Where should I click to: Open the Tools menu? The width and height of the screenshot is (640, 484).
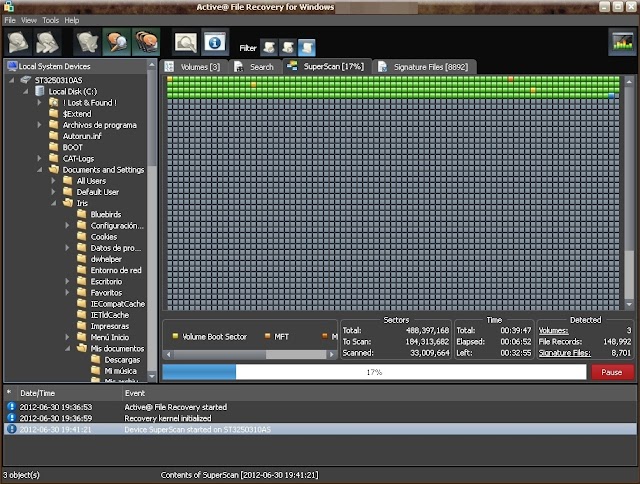click(x=51, y=20)
